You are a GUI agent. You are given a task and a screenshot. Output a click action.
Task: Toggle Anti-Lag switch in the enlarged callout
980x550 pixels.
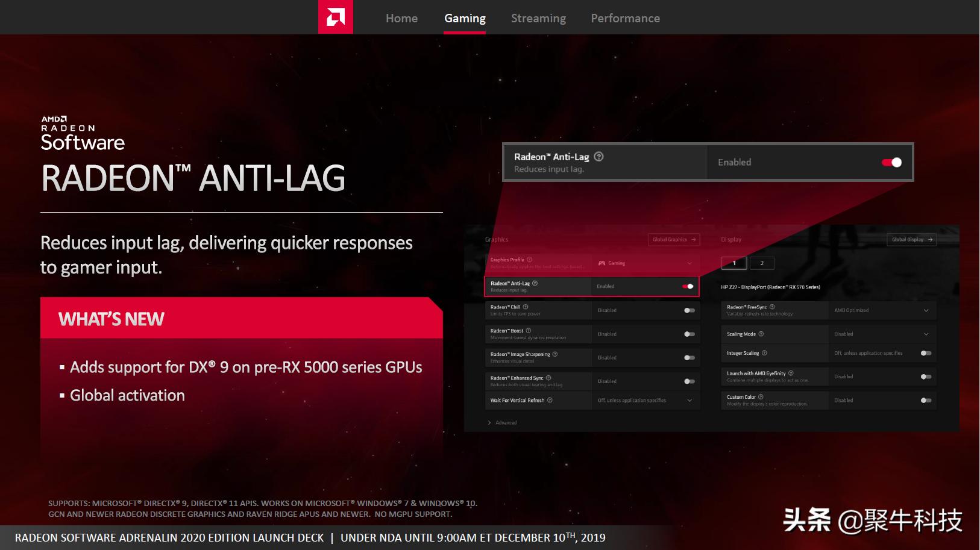point(891,162)
